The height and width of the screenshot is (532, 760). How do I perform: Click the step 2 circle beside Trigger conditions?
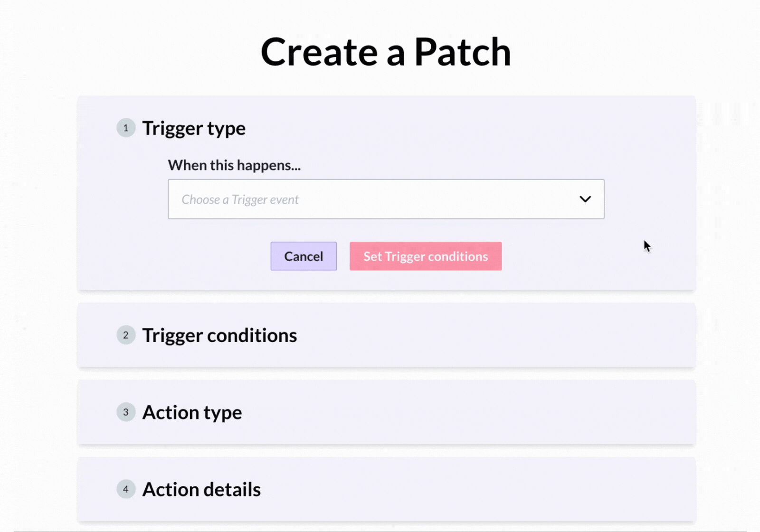tap(126, 335)
